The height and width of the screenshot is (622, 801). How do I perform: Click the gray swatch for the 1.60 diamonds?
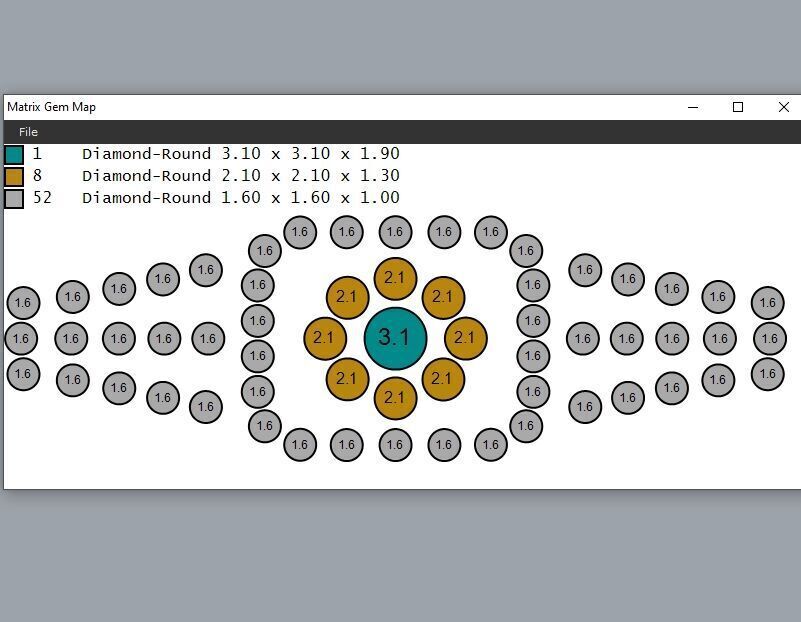tap(14, 199)
